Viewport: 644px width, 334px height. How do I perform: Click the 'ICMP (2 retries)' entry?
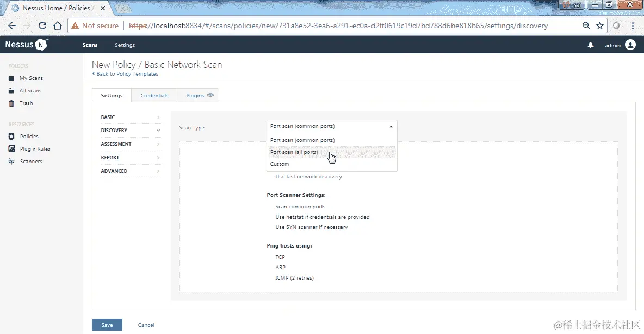coord(294,278)
